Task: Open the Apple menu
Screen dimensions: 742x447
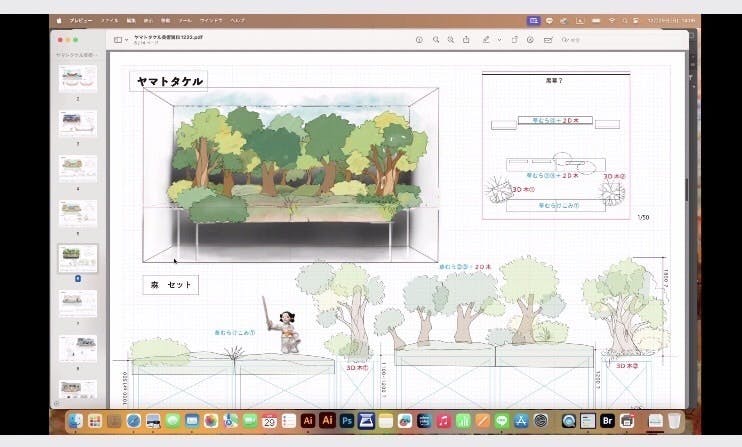Action: point(59,20)
